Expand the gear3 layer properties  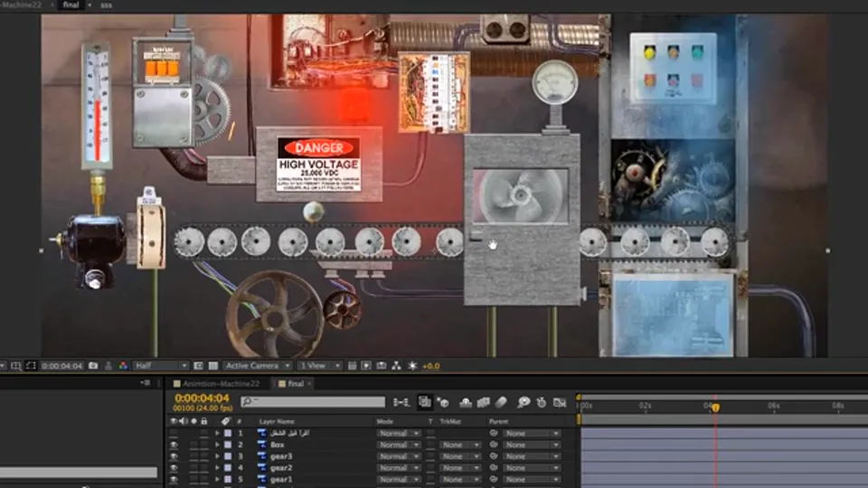click(x=217, y=456)
